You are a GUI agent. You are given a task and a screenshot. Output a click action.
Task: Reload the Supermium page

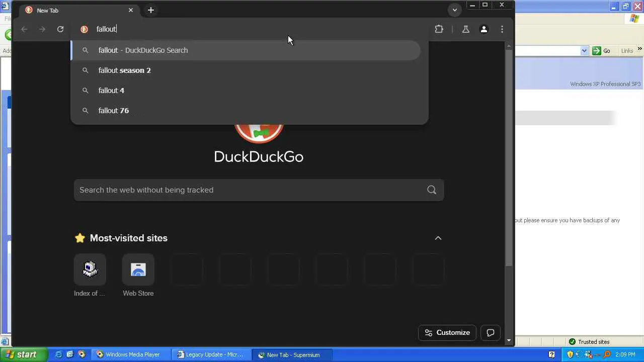60,29
